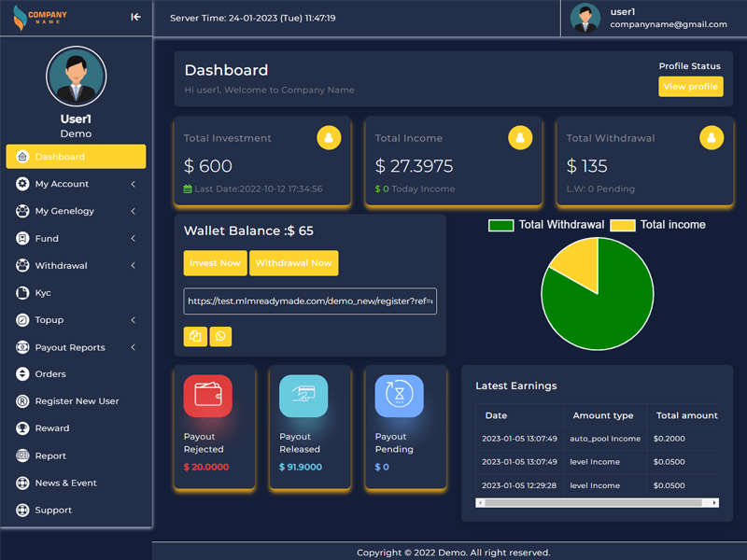Click the Total Investment card icon
Screen dimensions: 747x560
pos(329,138)
